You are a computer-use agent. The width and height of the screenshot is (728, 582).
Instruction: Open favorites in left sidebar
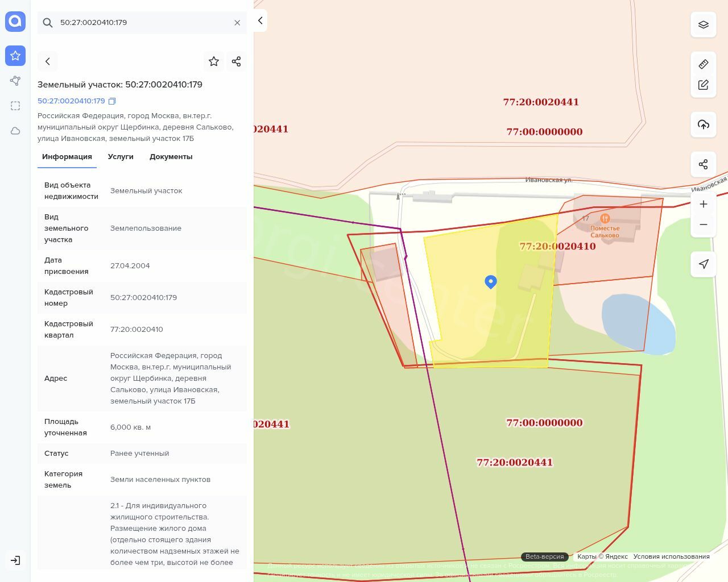point(15,56)
